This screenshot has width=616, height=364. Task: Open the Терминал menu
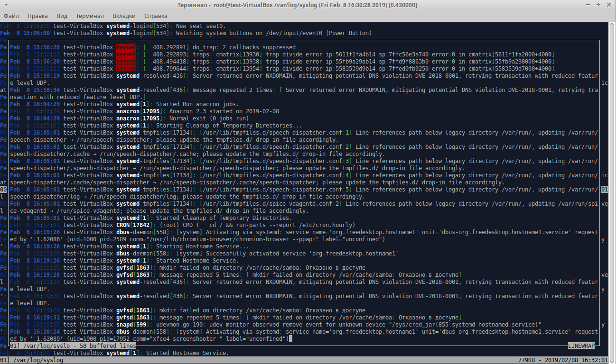click(x=90, y=16)
